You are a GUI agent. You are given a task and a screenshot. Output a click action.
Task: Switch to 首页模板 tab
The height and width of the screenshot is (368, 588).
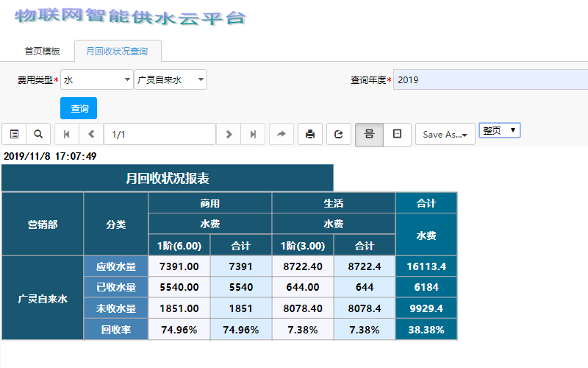pyautogui.click(x=42, y=51)
